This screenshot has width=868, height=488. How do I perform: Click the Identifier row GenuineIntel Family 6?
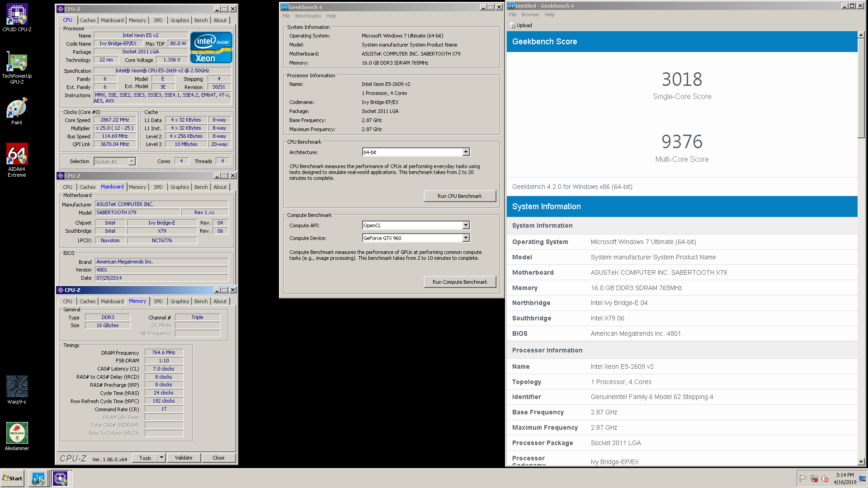click(x=682, y=397)
